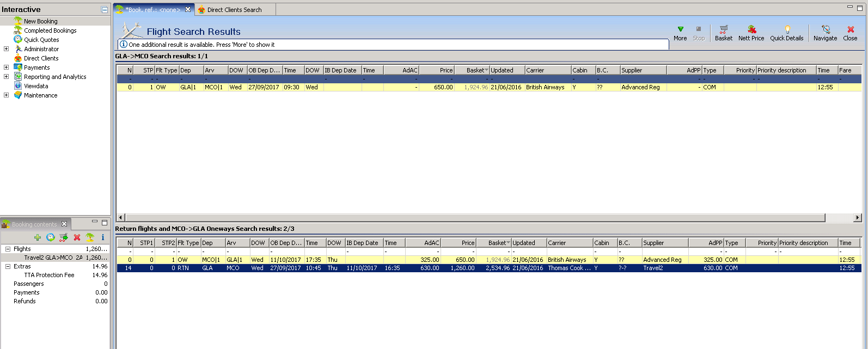Click blue info icon in Booking contents
868x349 pixels.
pyautogui.click(x=103, y=237)
